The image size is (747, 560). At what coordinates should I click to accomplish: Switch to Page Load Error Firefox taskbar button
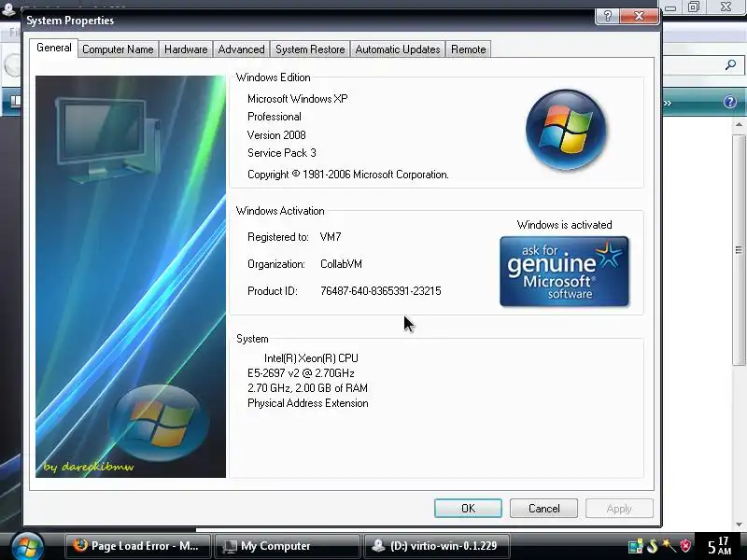pyautogui.click(x=137, y=546)
